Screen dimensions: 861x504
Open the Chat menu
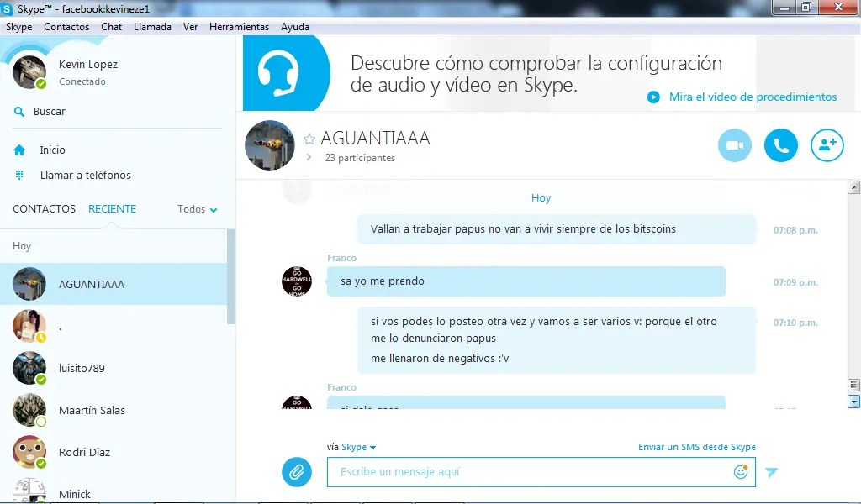[x=112, y=26]
